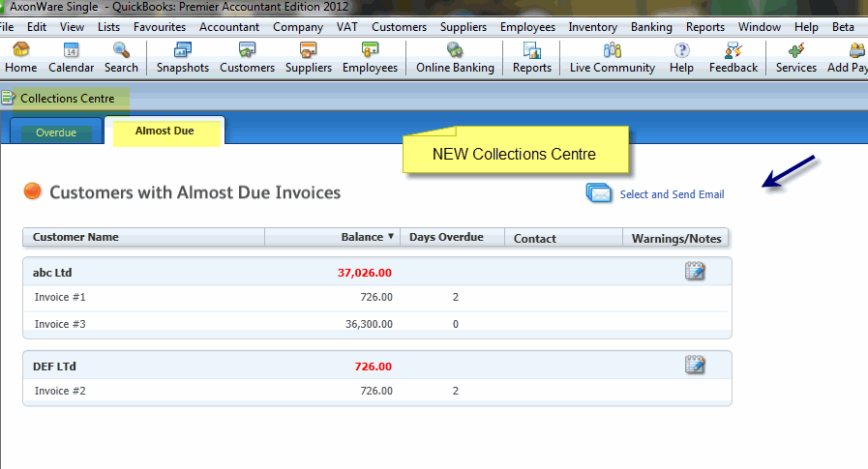Open the Accountant menu
This screenshot has width=868, height=469.
229,26
